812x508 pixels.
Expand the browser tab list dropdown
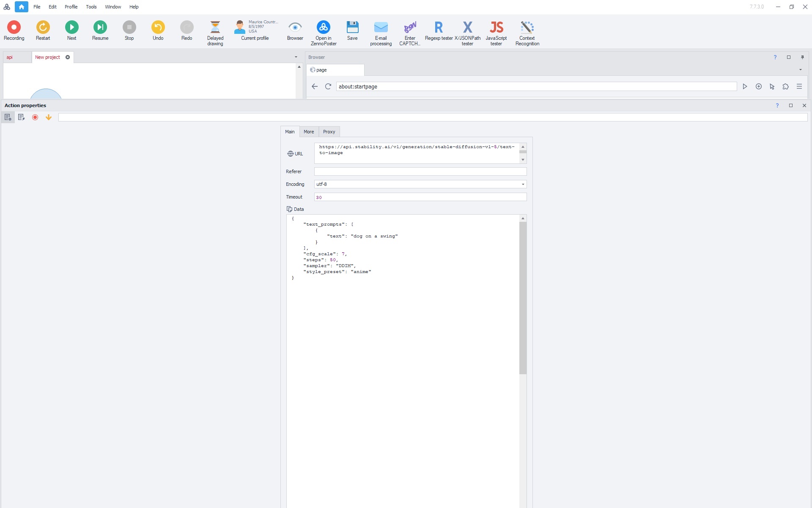800,70
